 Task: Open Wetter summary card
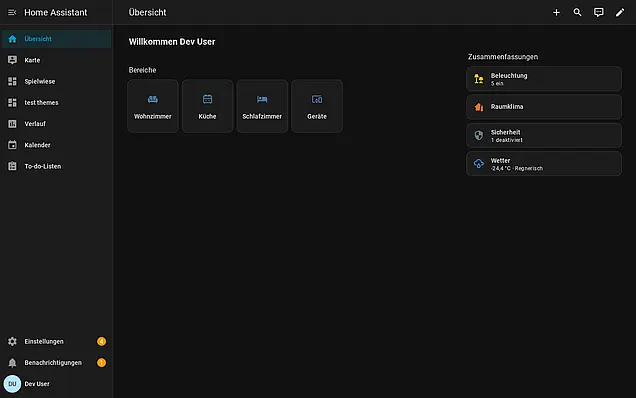tap(544, 164)
